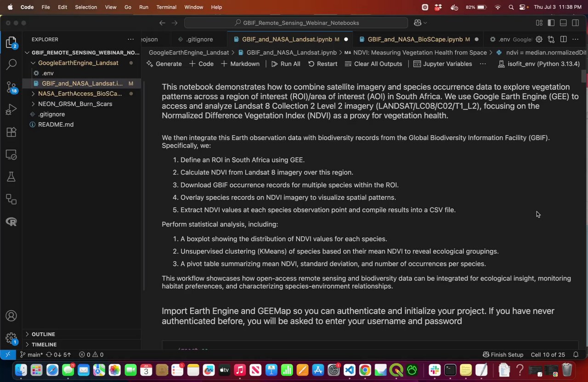The height and width of the screenshot is (382, 588).
Task: Open the editor More Actions ellipsis
Action: point(576,40)
